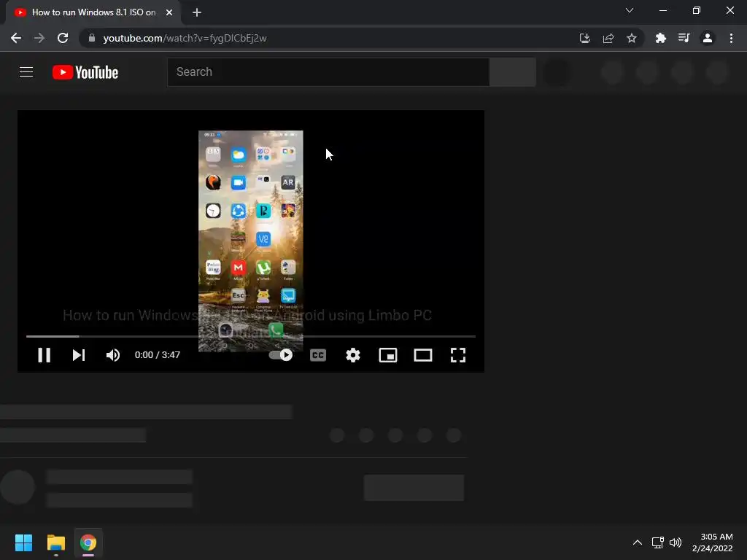Open the taskbar clock and date
Image resolution: width=747 pixels, height=560 pixels.
point(712,542)
